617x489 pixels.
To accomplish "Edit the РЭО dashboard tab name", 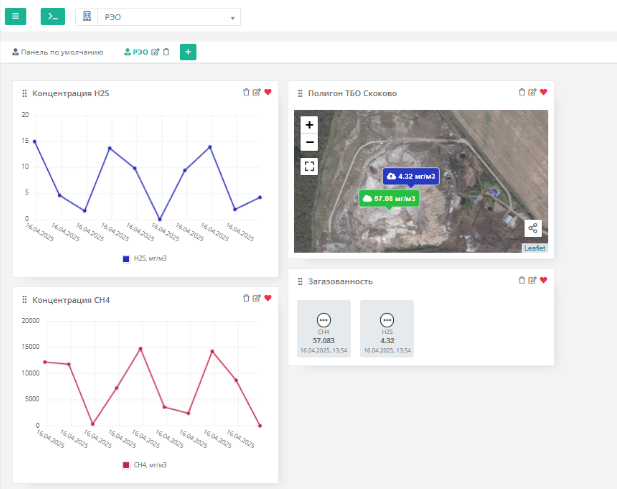I will click(x=155, y=51).
